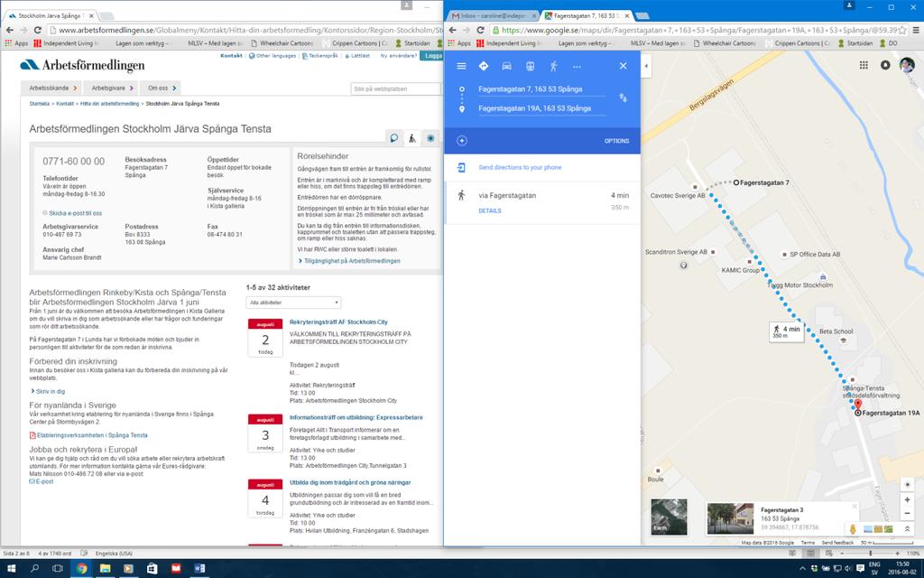This screenshot has height=578, width=924.
Task: Reload the Arbetsförmedlingen page
Action: [x=38, y=30]
